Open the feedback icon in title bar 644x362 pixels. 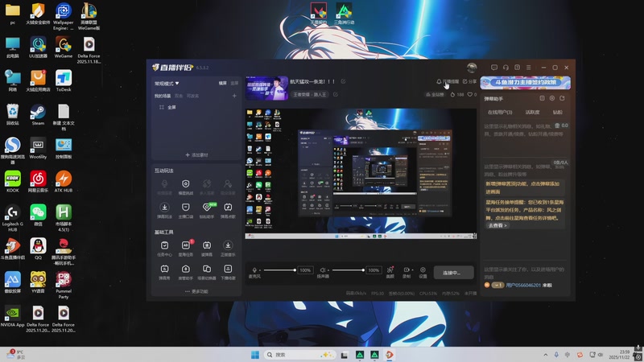tap(517, 68)
